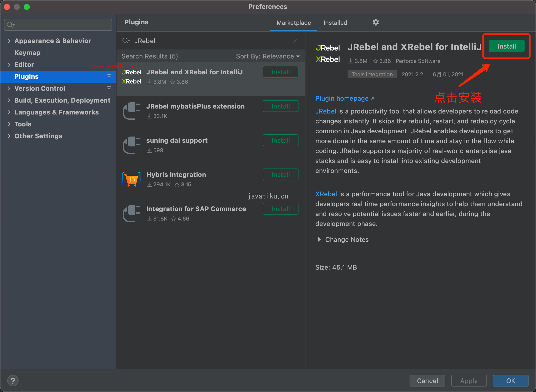Screen dimensions: 536x392
Task: Expand the Tools settings node
Action: click(x=9, y=124)
